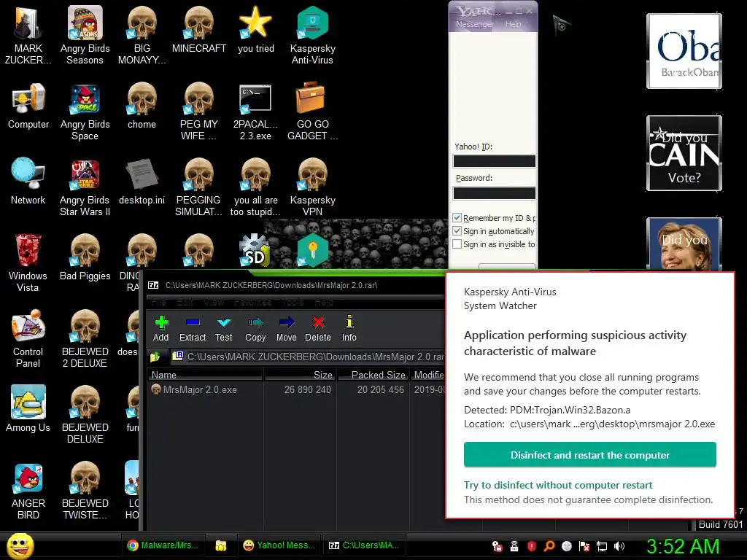Click the red Kaspersky shield tray icon

532,546
